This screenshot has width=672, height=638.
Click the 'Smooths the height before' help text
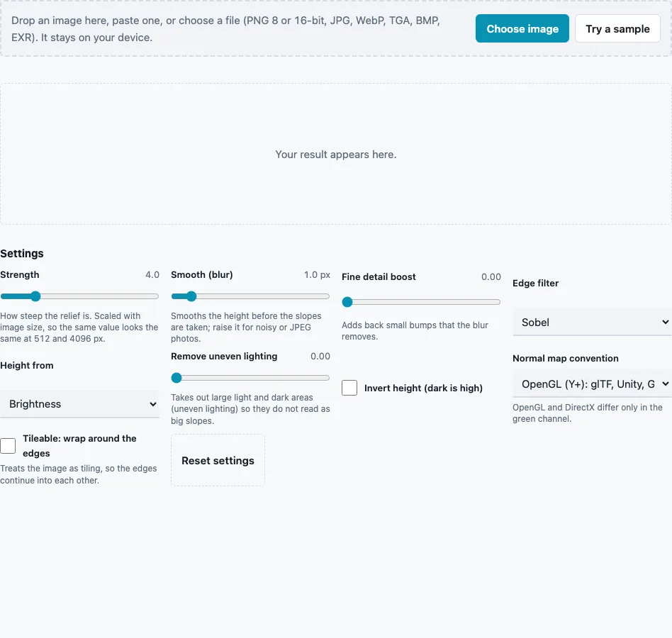pyautogui.click(x=246, y=327)
